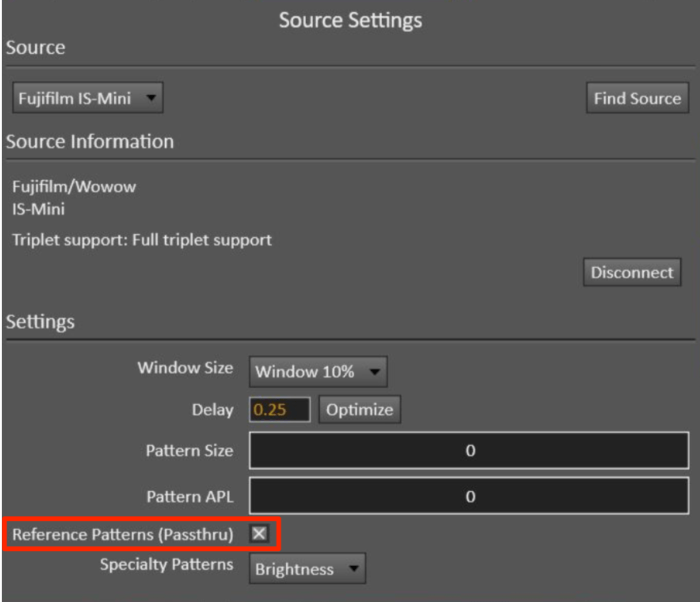700x602 pixels.
Task: Click the Source Settings panel title
Action: pyautogui.click(x=350, y=20)
